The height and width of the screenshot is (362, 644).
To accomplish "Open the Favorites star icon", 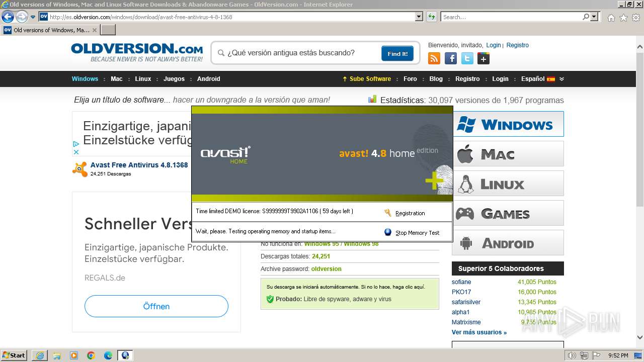I will pos(623,18).
